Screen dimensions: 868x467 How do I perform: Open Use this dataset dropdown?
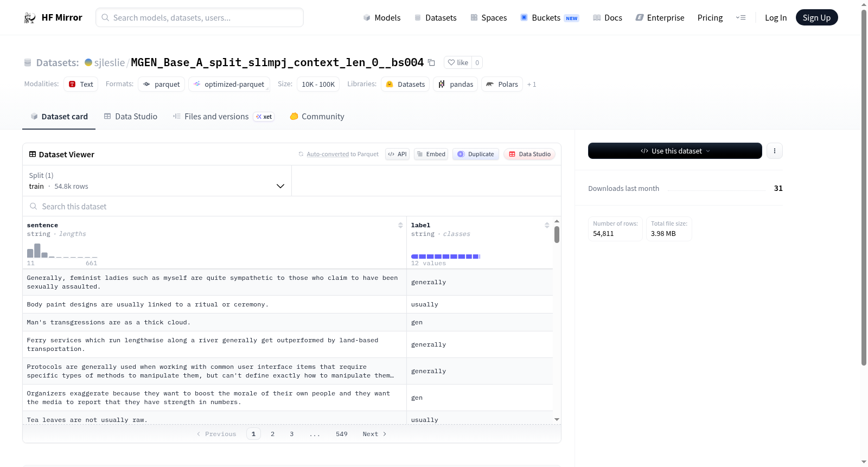(675, 151)
